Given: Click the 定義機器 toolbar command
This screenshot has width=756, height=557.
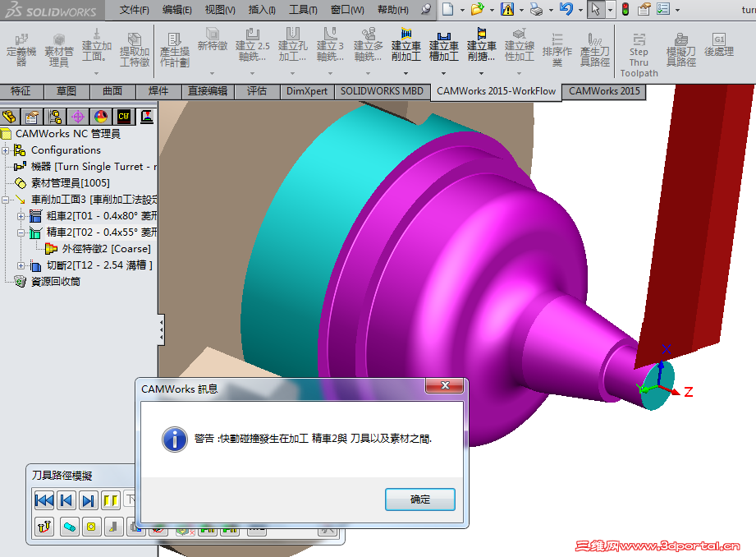Looking at the screenshot, I should (x=21, y=50).
